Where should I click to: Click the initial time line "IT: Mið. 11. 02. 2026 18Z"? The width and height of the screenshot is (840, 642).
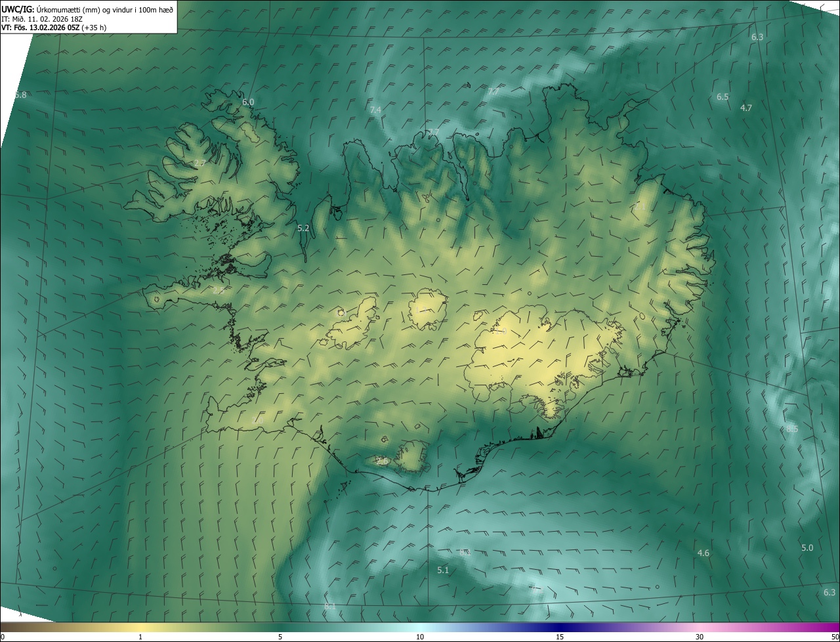click(x=42, y=19)
